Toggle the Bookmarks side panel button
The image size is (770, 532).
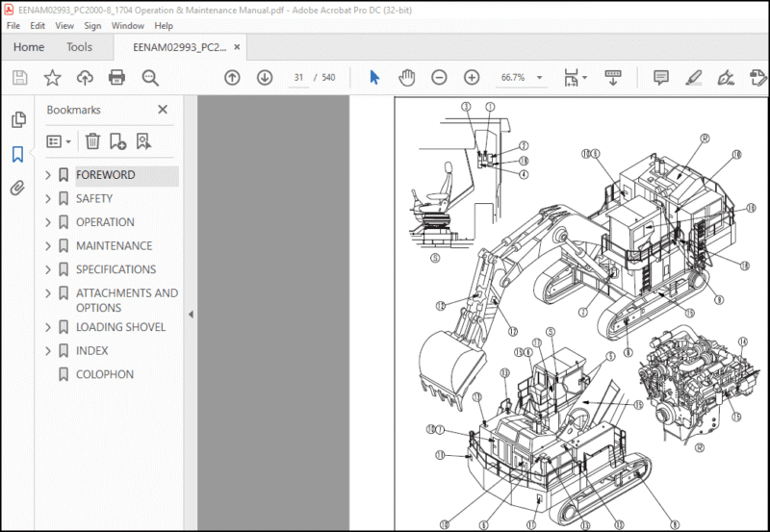(x=17, y=154)
